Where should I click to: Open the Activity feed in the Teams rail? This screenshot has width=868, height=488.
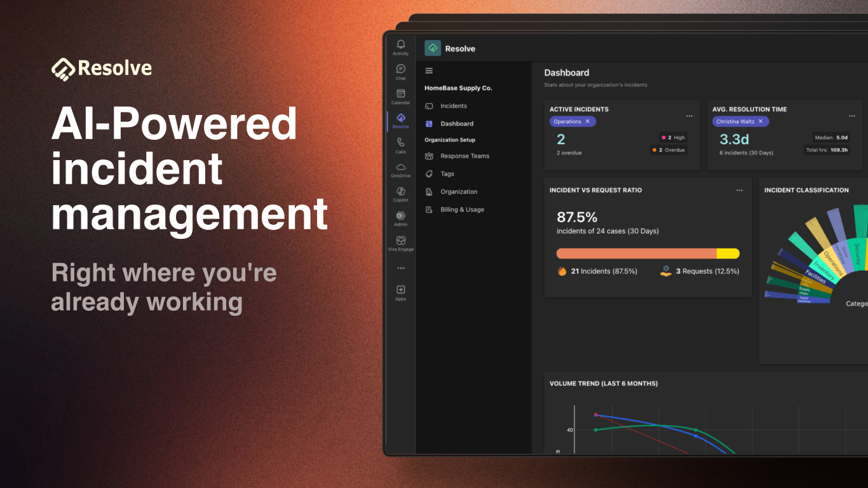point(400,47)
